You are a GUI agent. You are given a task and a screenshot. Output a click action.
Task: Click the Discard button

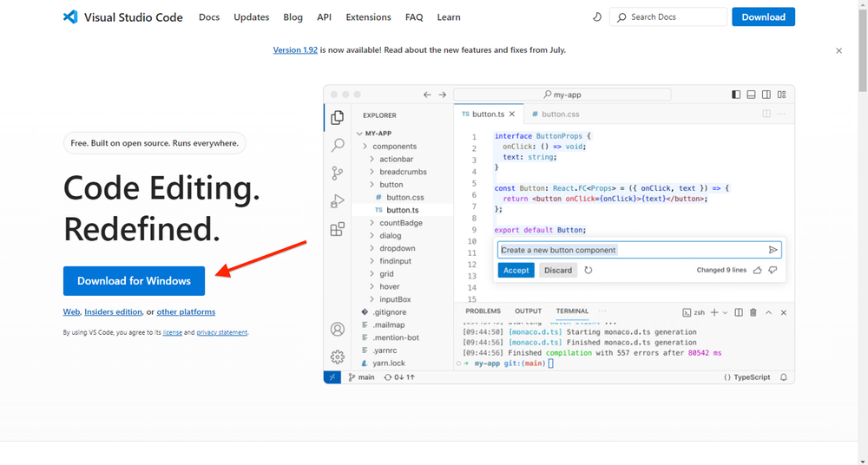[558, 270]
